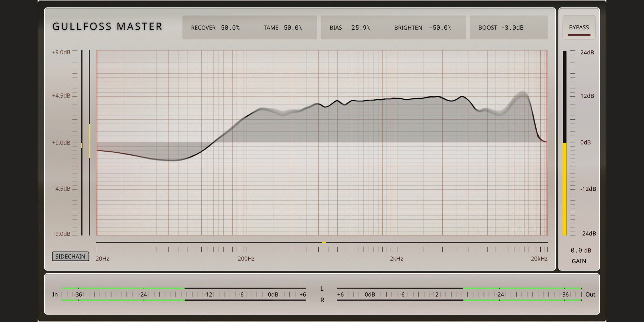Click the 200Hz label on the frequency axis
Screen dimensions: 644x322
click(x=246, y=259)
